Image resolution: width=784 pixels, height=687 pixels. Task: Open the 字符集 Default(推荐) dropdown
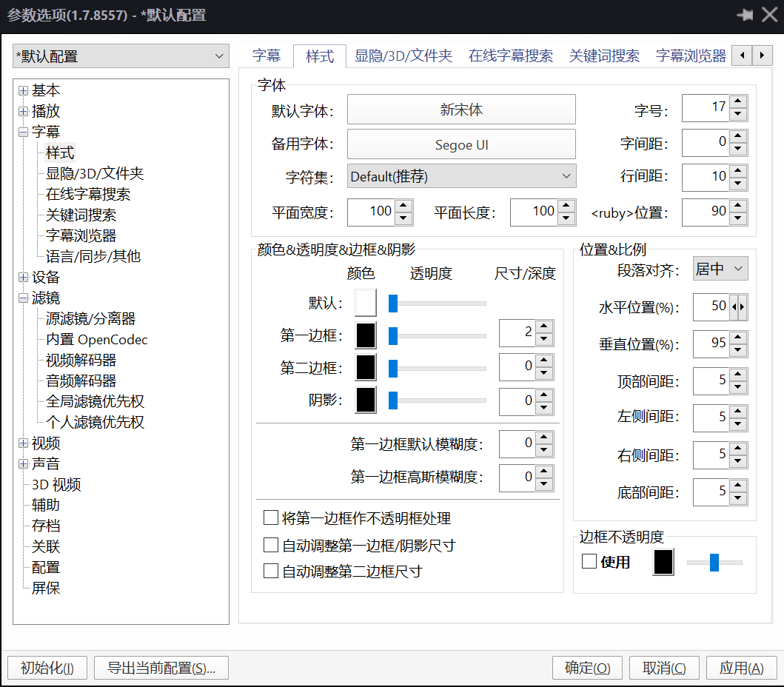point(461,176)
